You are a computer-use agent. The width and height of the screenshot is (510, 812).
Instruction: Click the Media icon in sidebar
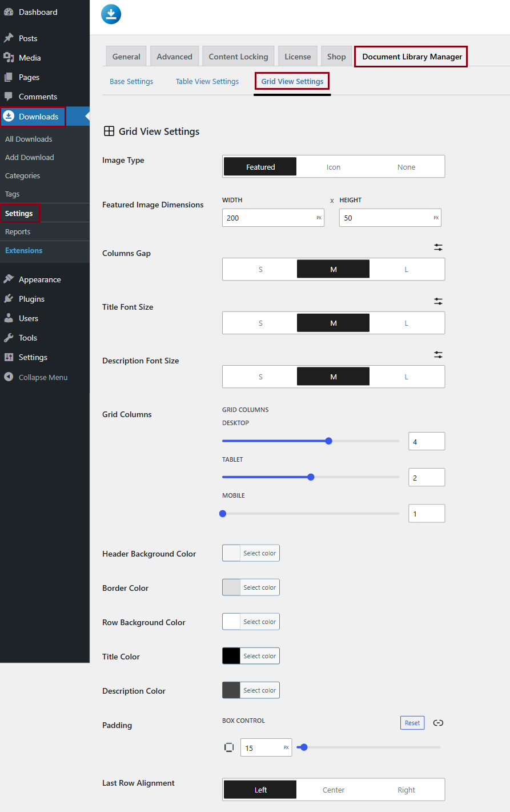pos(9,58)
